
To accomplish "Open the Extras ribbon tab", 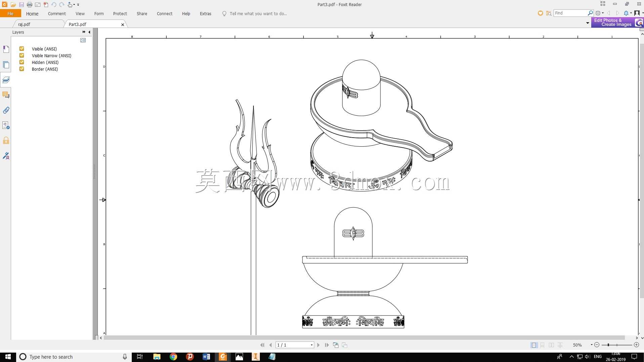I will (205, 14).
